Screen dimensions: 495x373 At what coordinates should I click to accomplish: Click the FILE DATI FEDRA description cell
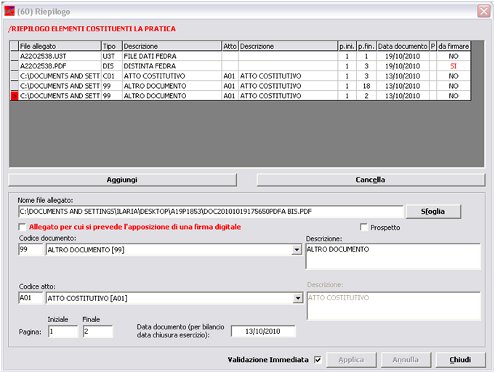172,56
